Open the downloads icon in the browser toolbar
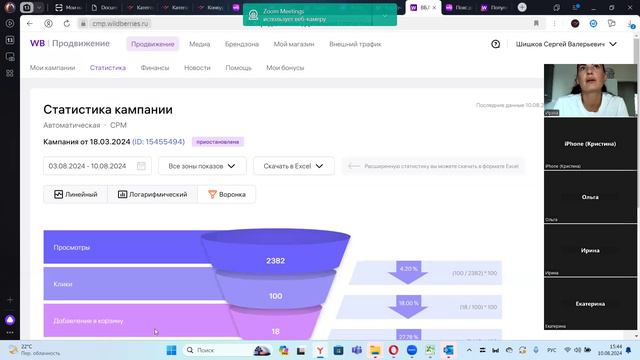 (631, 24)
